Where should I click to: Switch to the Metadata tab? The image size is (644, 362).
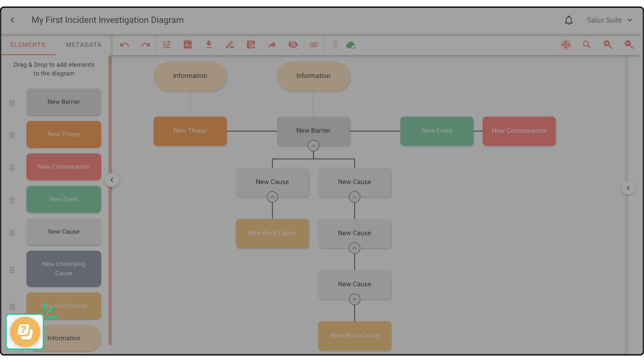pos(84,45)
